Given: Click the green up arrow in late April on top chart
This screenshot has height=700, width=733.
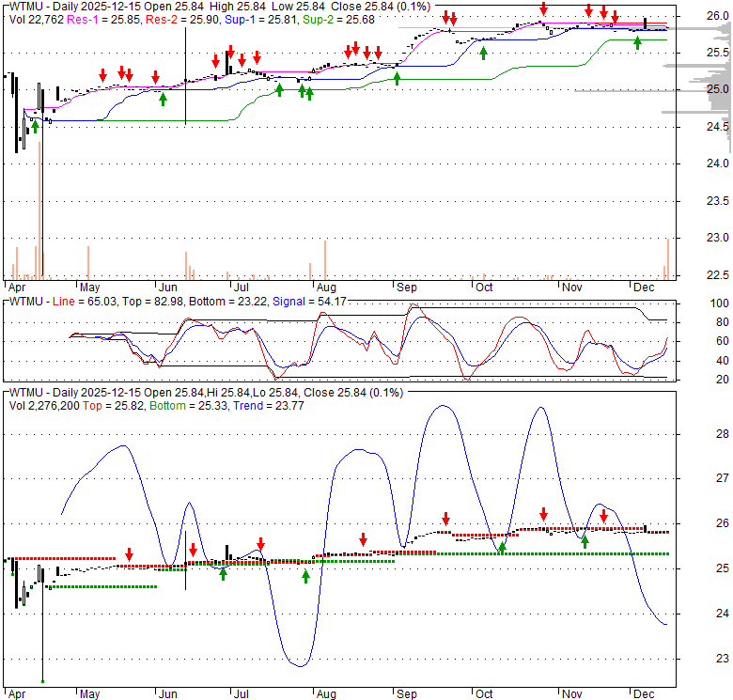Looking at the screenshot, I should tap(36, 126).
